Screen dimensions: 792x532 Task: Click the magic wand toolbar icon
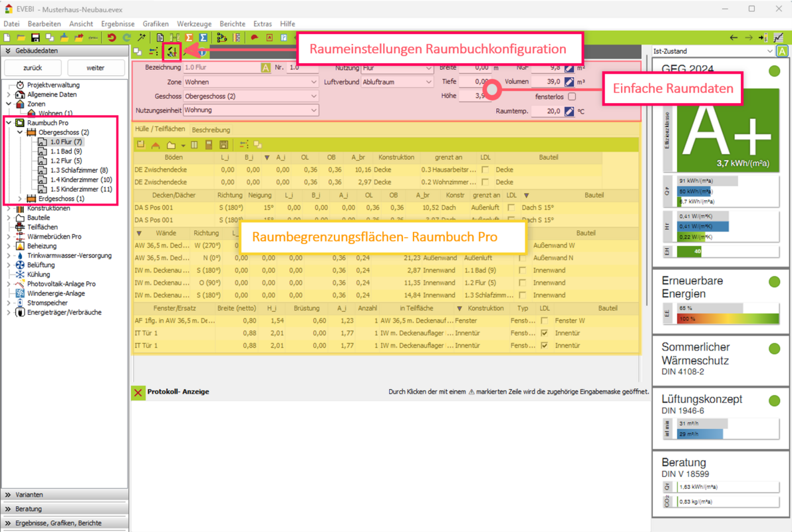pos(142,38)
